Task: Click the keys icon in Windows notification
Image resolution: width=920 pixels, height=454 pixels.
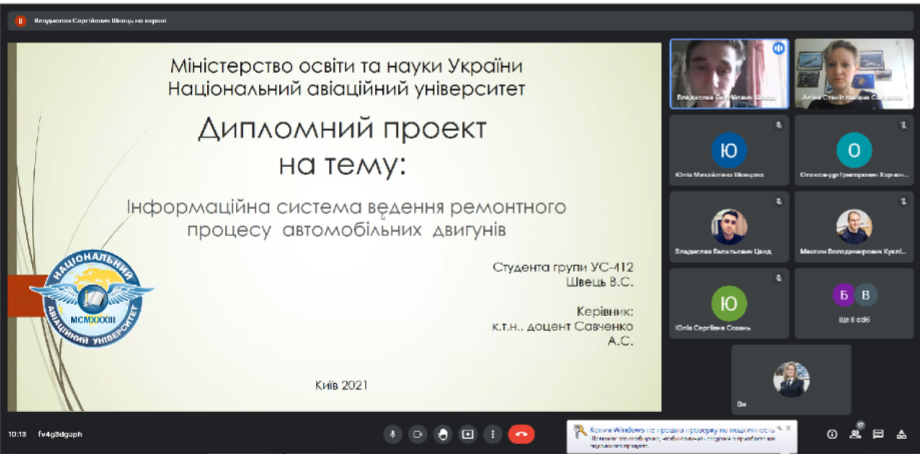Action: (580, 432)
